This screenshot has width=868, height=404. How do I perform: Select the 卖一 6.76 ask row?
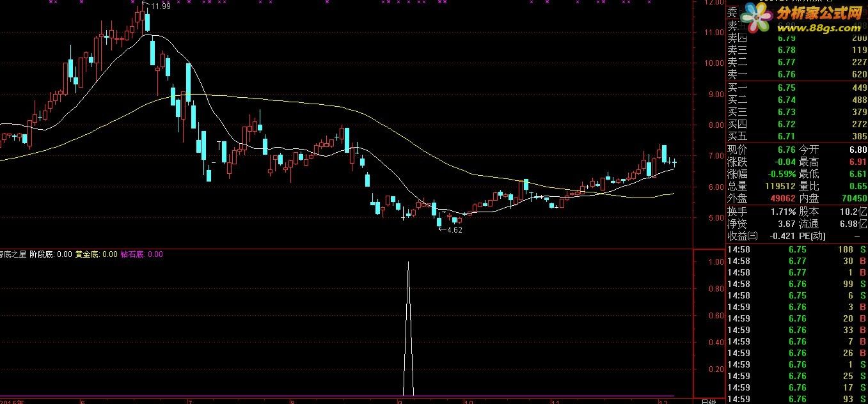point(796,74)
